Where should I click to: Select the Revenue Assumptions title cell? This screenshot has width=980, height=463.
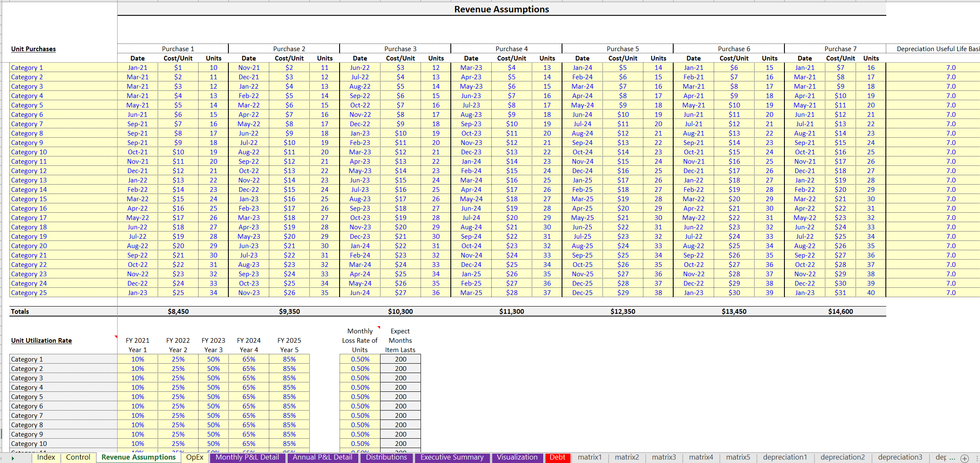(x=502, y=9)
